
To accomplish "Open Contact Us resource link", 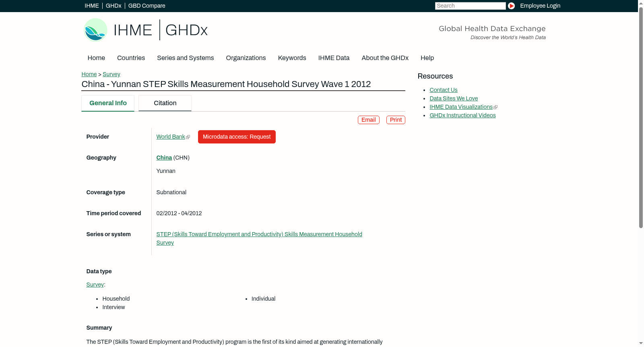I will [444, 90].
